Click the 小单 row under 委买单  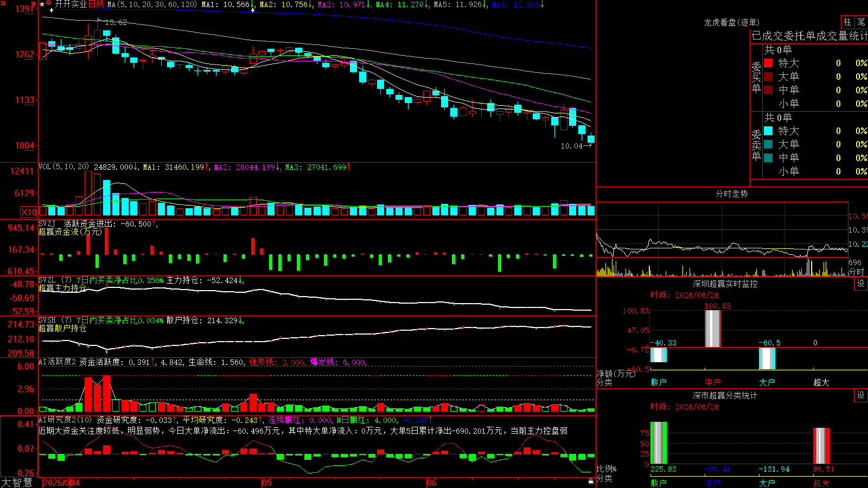[x=816, y=104]
